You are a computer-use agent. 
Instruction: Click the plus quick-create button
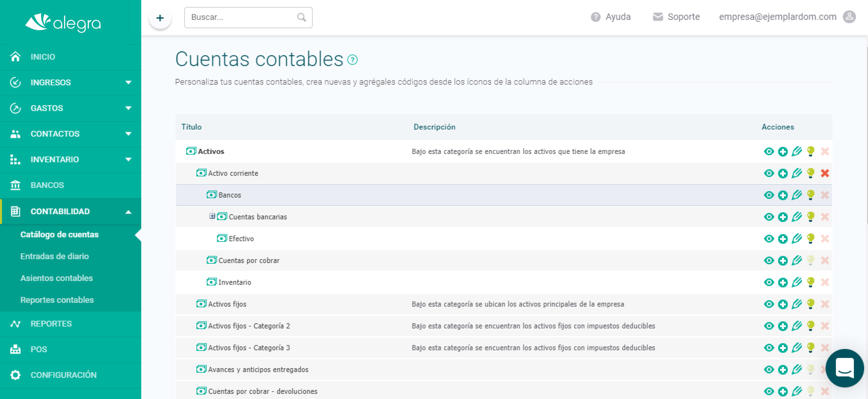(160, 18)
